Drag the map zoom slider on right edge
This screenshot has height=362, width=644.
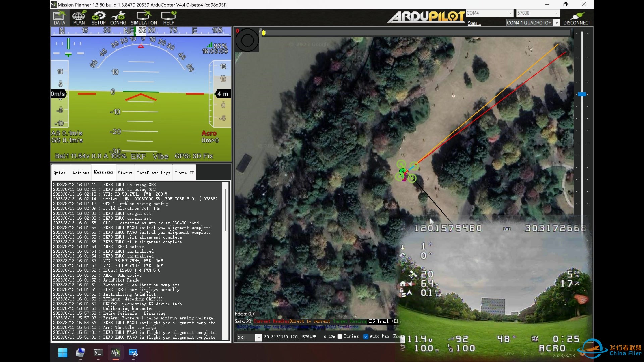pos(583,94)
